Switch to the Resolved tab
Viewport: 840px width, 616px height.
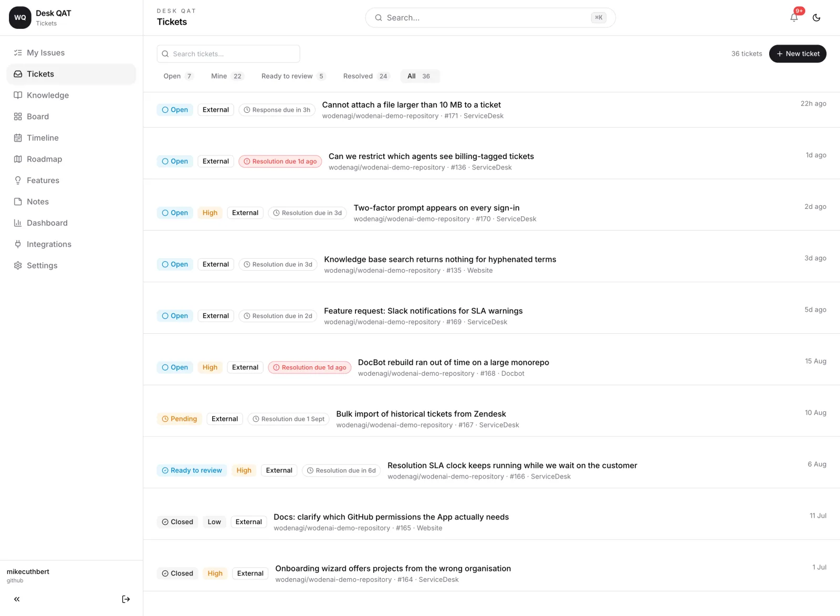(366, 76)
